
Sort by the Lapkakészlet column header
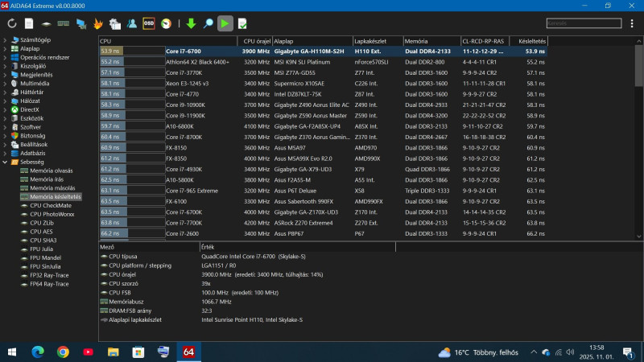378,41
